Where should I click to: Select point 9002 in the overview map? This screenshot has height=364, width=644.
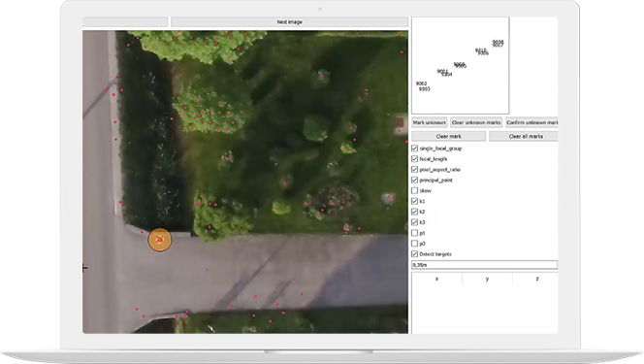click(421, 83)
